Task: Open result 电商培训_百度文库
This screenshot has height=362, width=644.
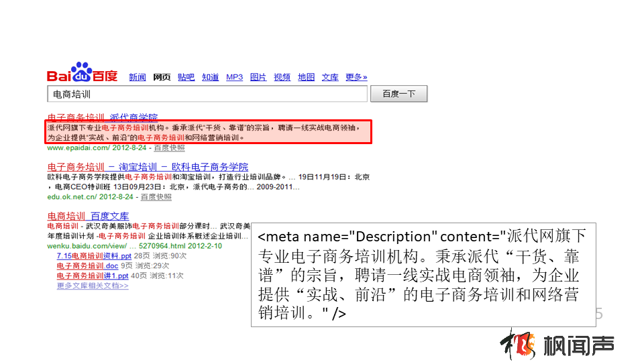Action: tap(88, 217)
